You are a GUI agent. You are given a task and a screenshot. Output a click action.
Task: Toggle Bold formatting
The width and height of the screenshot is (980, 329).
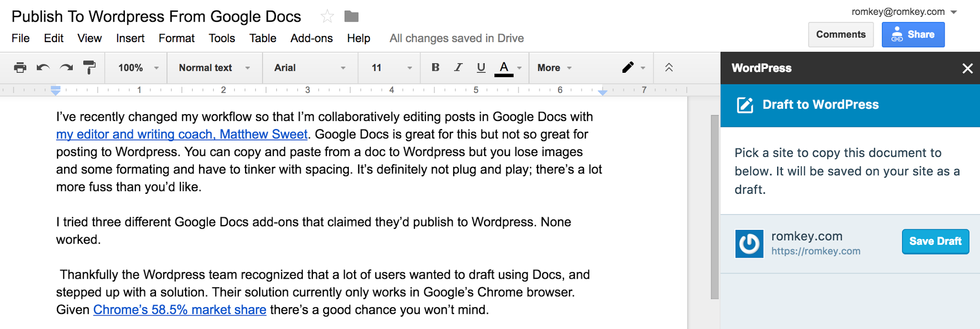point(435,68)
